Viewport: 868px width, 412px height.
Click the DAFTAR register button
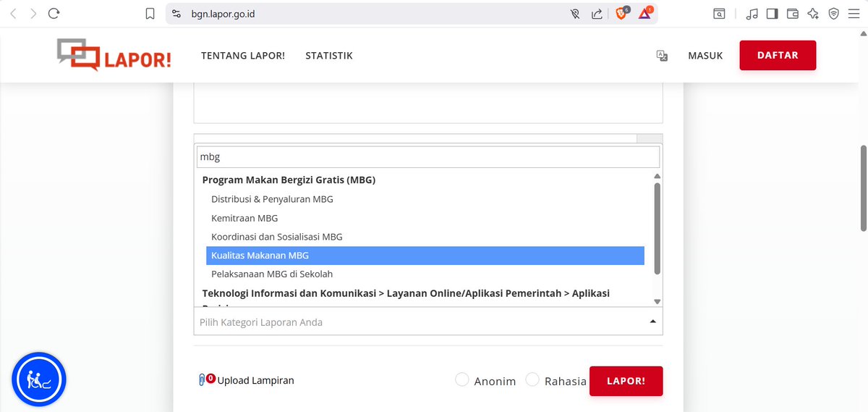[x=778, y=55]
